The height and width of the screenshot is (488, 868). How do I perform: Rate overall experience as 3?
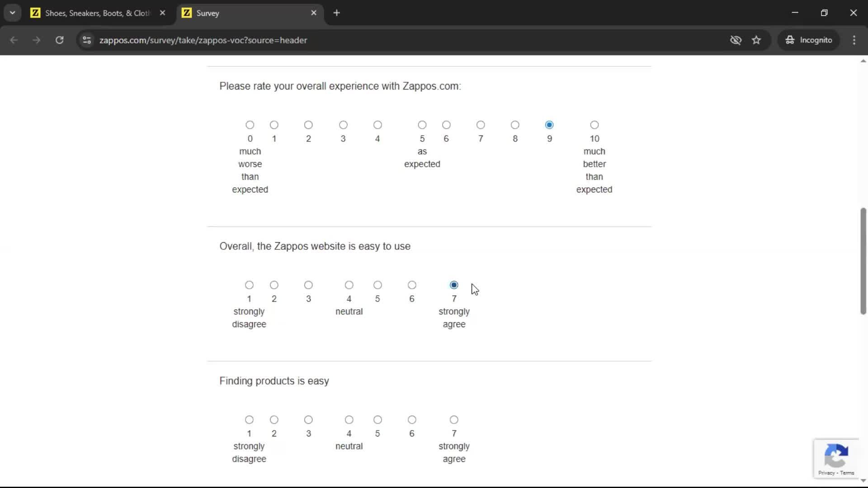point(343,125)
